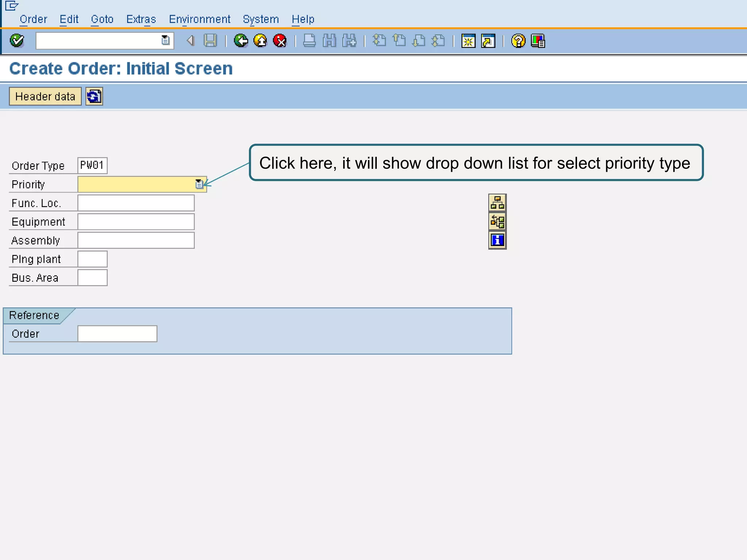Click the Last Page icon
747x560 pixels.
(x=438, y=40)
